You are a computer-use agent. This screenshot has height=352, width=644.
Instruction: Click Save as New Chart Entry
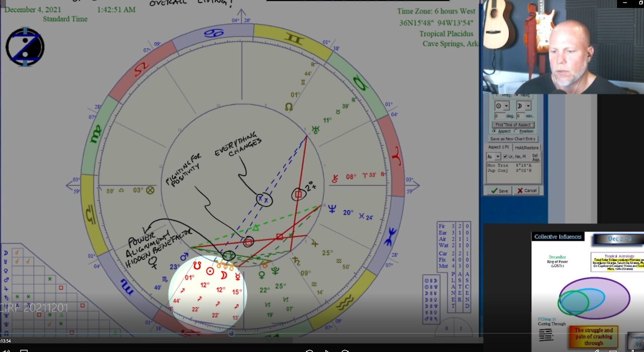513,139
